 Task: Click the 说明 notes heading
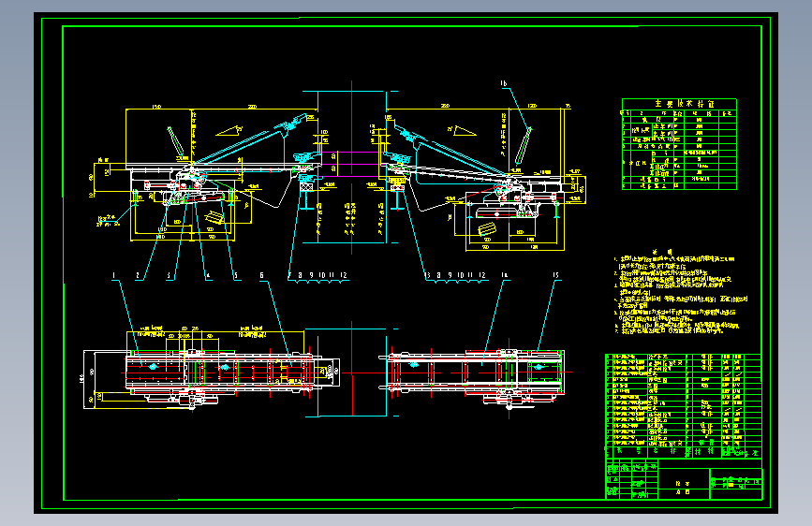pyautogui.click(x=662, y=252)
